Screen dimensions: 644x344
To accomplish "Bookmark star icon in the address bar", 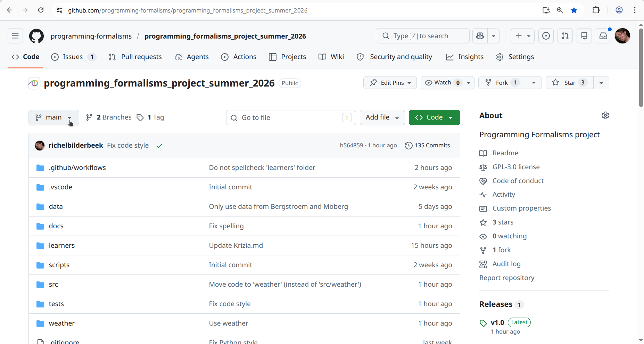I will point(574,10).
